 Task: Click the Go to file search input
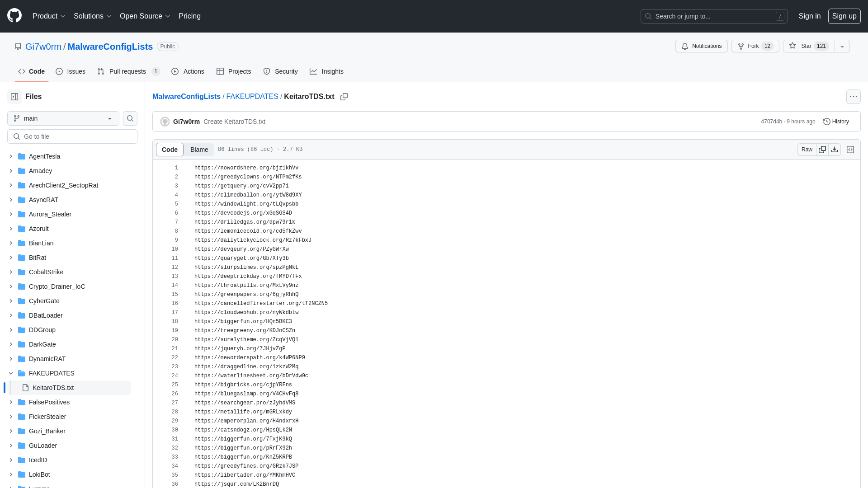(x=72, y=136)
